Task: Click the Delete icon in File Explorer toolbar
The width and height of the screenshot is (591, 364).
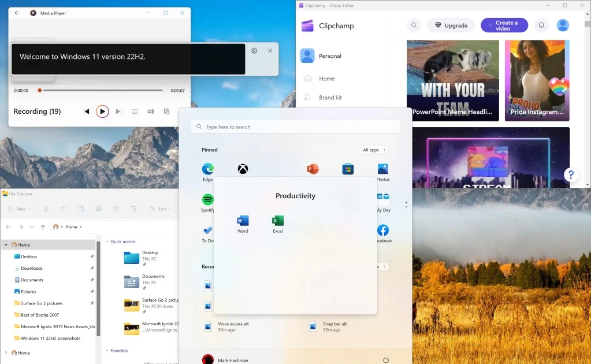Action: 133,209
